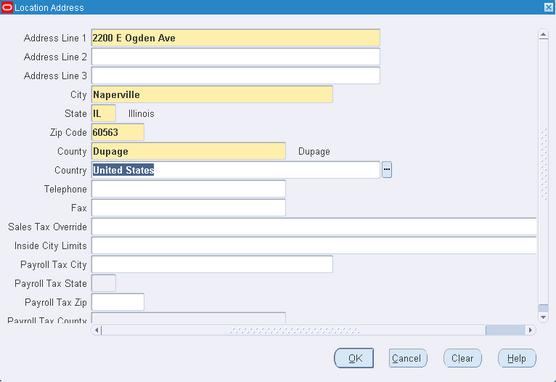This screenshot has width=556, height=382.
Task: Select the Address Line 2 field
Action: tap(236, 57)
